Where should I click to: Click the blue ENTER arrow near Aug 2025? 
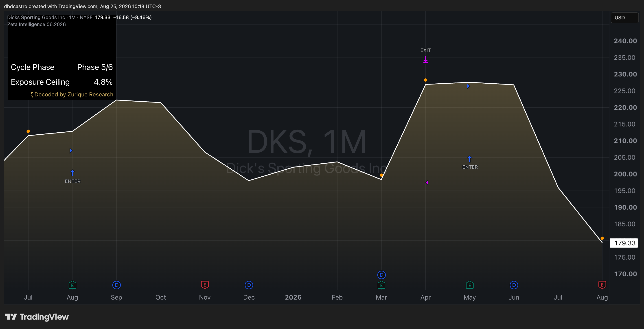point(72,173)
